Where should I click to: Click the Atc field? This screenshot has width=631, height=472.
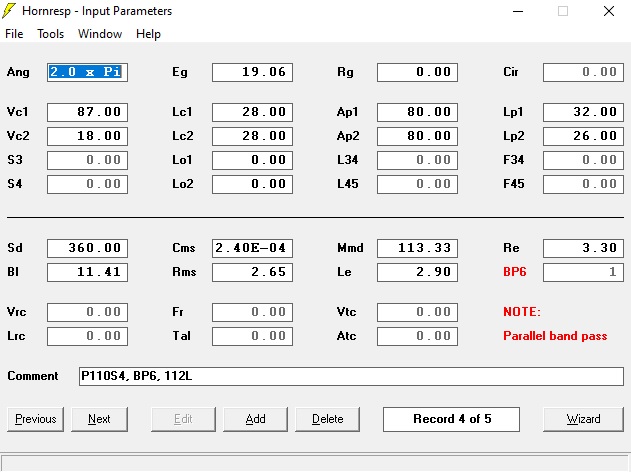417,336
